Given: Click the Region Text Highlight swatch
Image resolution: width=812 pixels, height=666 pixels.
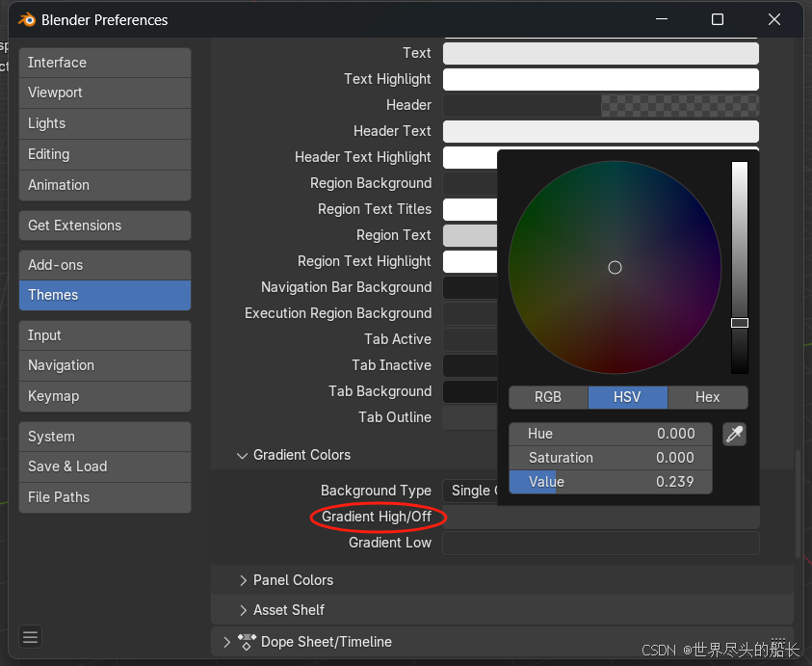Looking at the screenshot, I should (x=470, y=261).
